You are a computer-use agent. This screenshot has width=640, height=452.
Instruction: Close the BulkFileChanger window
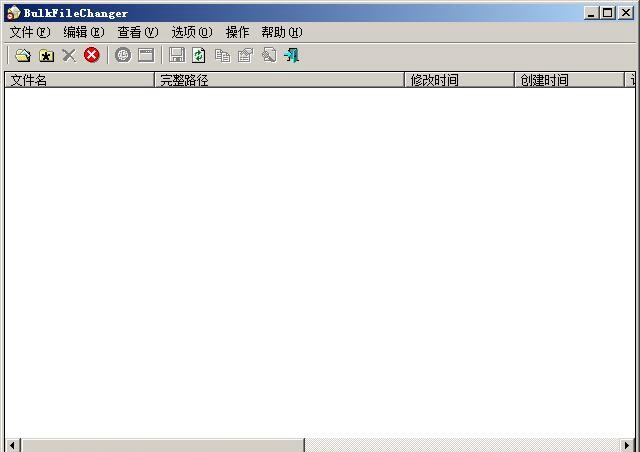coord(626,13)
